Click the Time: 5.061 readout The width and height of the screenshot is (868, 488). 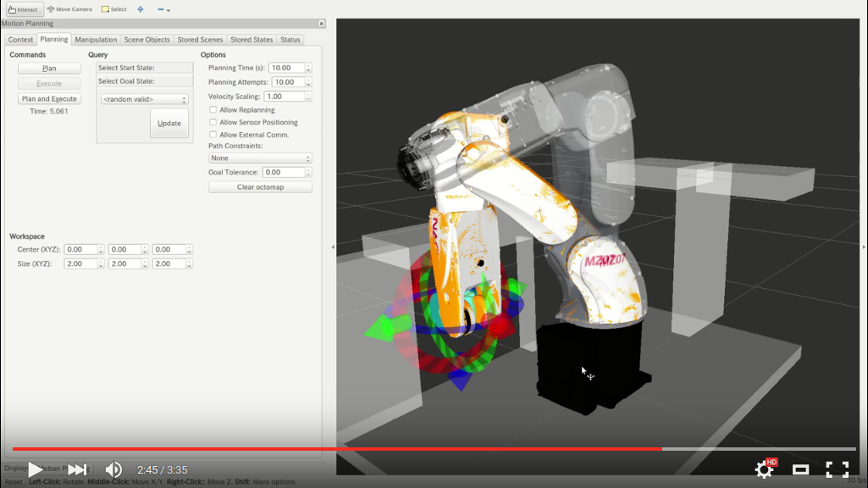click(x=49, y=111)
